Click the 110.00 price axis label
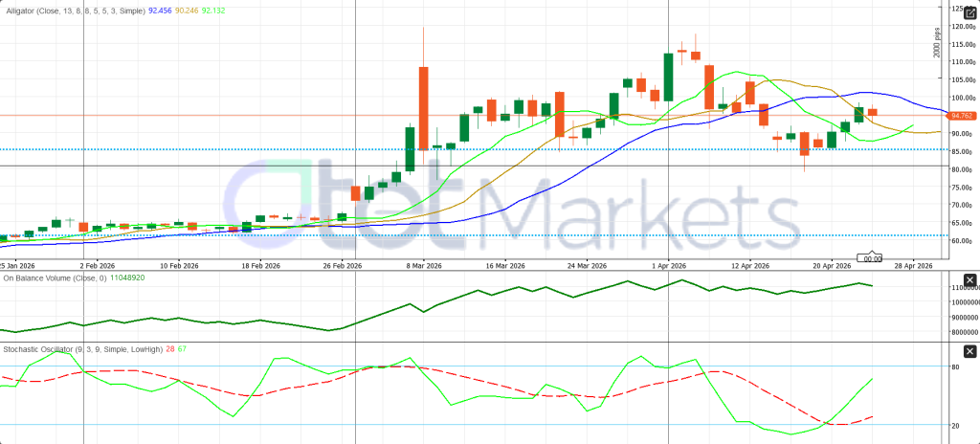980x444 pixels. click(x=961, y=62)
